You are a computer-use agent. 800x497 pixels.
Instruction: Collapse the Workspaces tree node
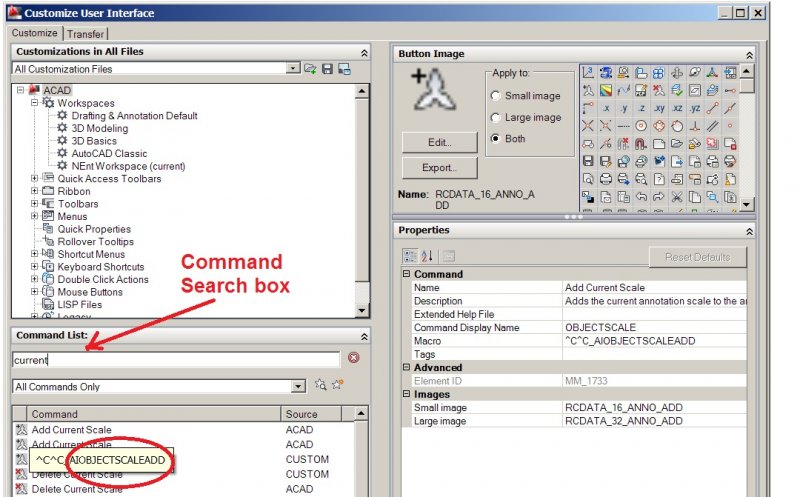click(x=34, y=103)
